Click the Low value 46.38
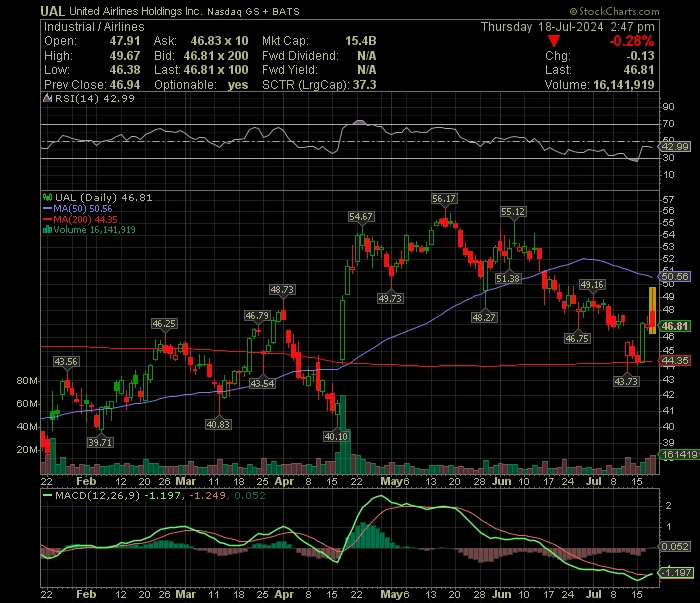This screenshot has height=603, width=700. point(125,70)
